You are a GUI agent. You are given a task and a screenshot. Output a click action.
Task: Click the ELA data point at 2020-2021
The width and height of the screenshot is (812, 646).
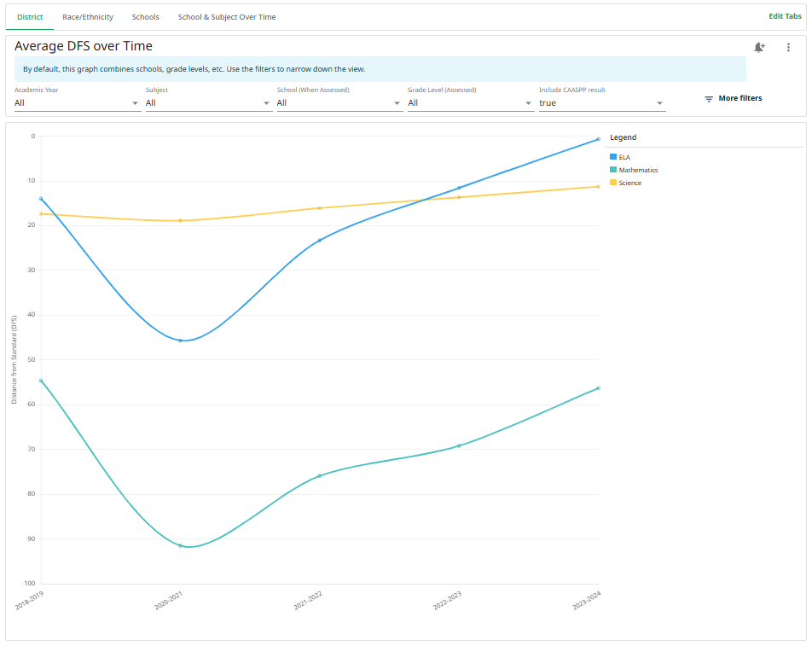click(180, 340)
